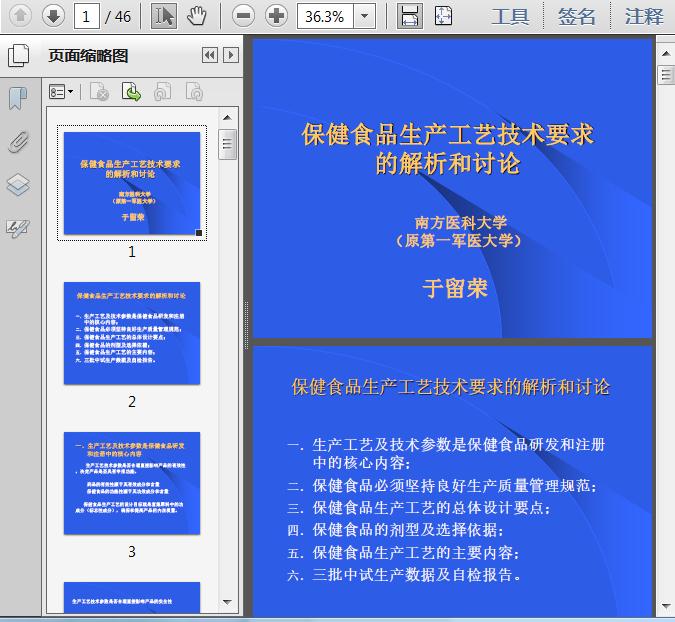Open the 注释 panel

(644, 17)
